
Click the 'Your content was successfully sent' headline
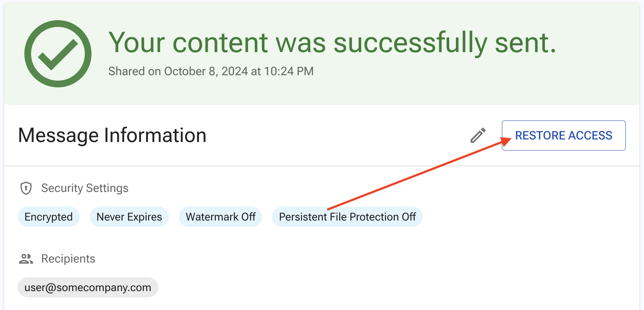(332, 42)
